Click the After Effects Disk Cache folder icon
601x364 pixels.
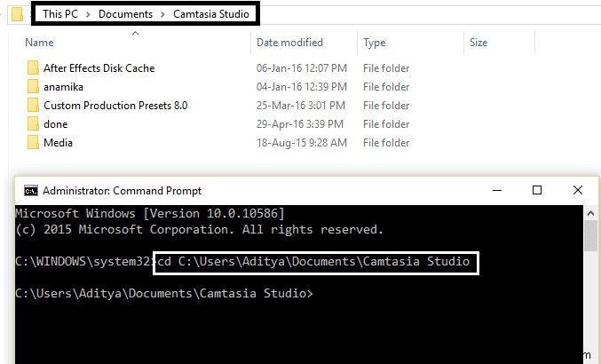click(33, 68)
